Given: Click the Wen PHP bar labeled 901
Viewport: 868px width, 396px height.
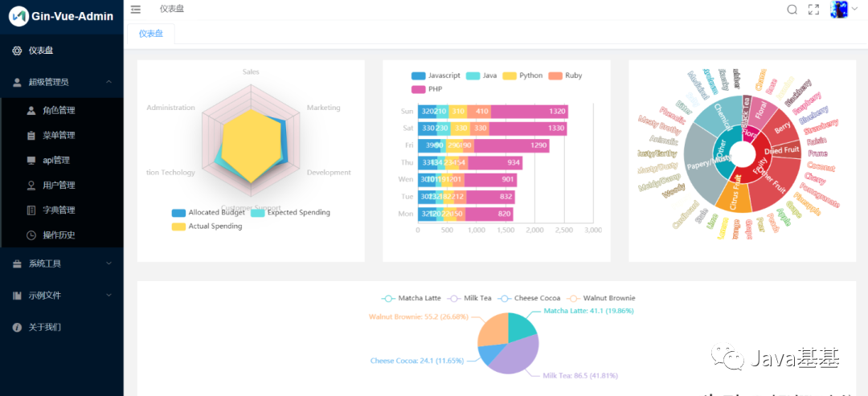Looking at the screenshot, I should point(491,180).
